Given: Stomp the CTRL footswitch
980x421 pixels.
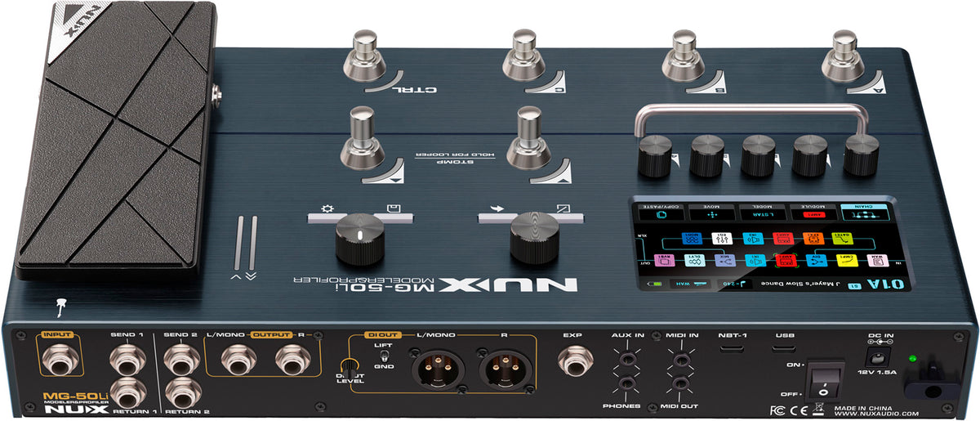Looking at the screenshot, I should pos(363,57).
